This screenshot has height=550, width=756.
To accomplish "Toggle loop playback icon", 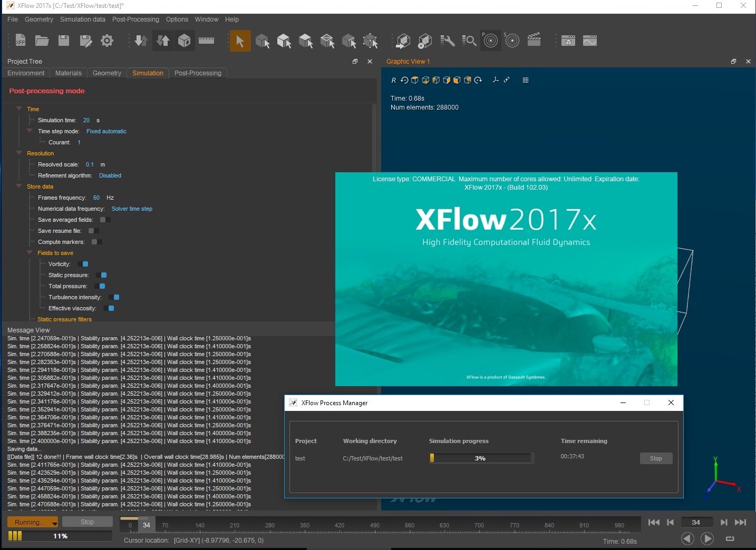I will pos(730,538).
